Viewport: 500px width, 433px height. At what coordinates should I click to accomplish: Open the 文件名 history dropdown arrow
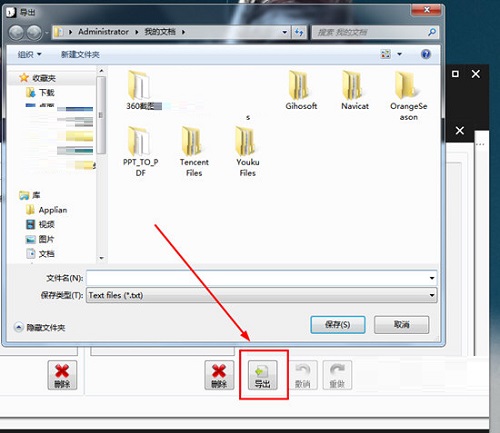432,278
